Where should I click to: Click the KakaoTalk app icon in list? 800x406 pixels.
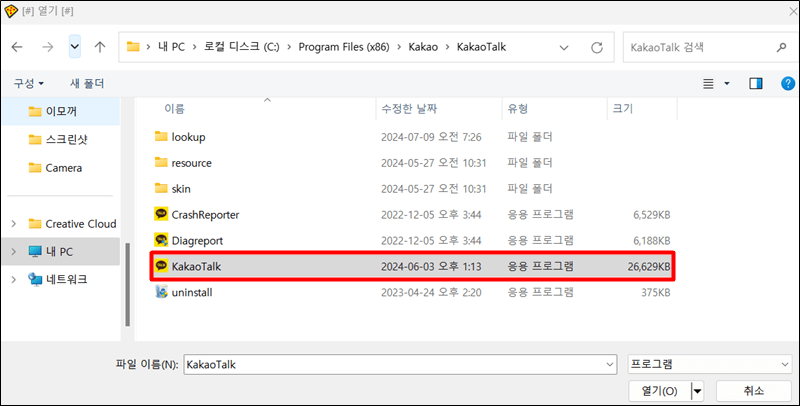click(x=161, y=266)
